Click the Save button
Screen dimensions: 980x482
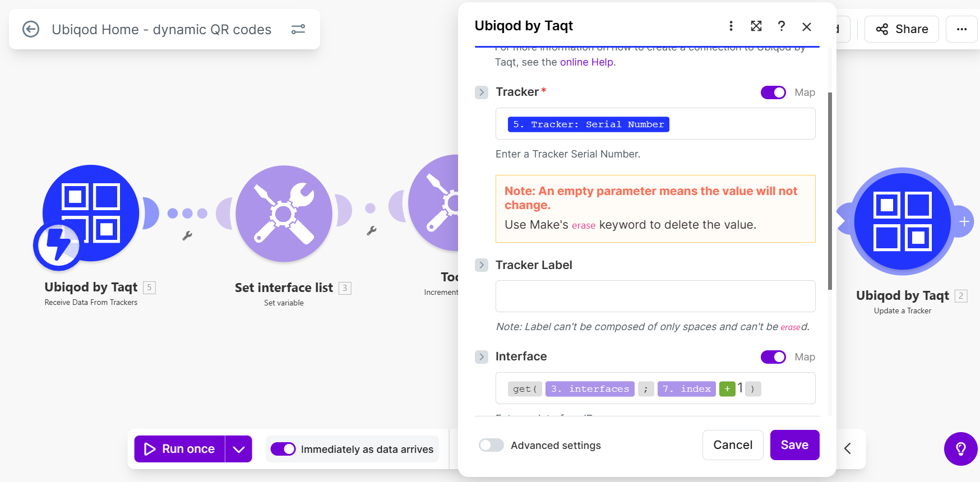pyautogui.click(x=794, y=445)
